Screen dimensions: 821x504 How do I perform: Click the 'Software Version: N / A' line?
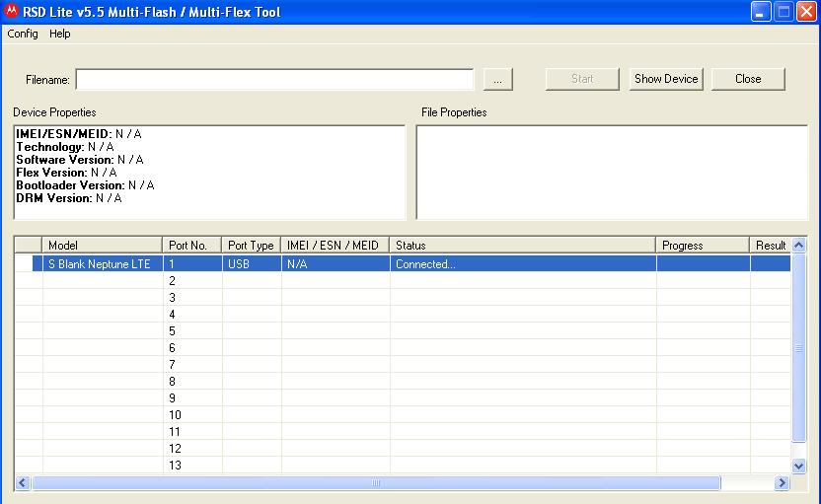click(80, 160)
